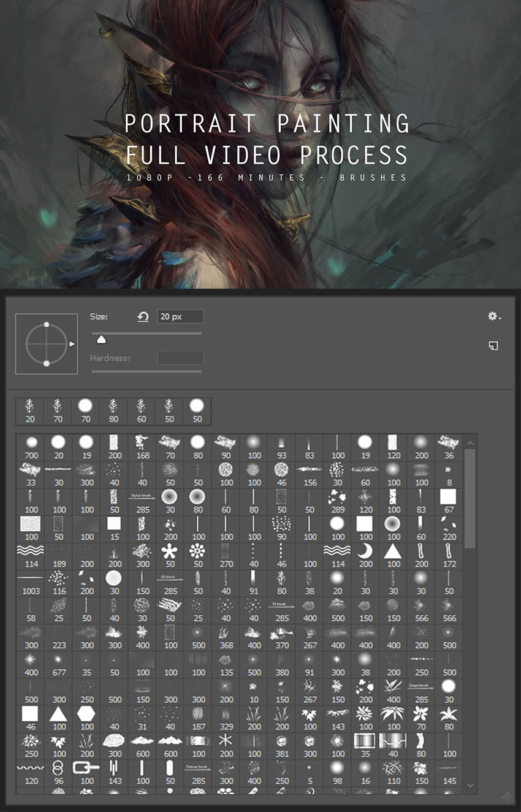Select the round brush 70 in recent row

pos(85,411)
